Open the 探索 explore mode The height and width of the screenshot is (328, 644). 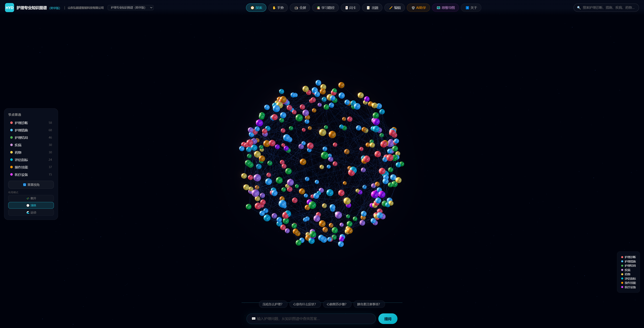pos(256,8)
